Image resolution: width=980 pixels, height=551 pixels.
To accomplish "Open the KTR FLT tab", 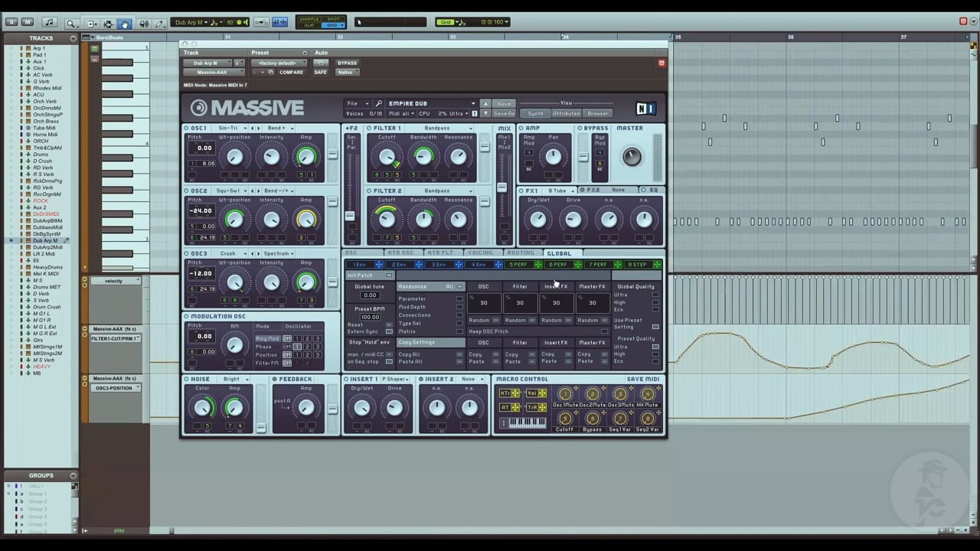I will [440, 253].
